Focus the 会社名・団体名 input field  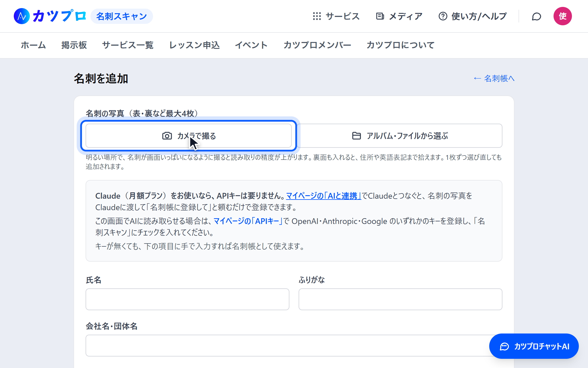tap(294, 346)
